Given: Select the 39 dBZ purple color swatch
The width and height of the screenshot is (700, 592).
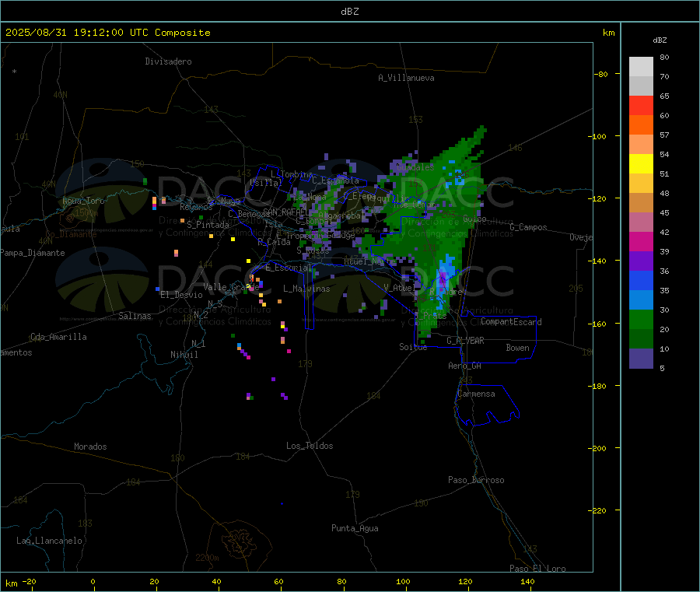Looking at the screenshot, I should tap(641, 261).
